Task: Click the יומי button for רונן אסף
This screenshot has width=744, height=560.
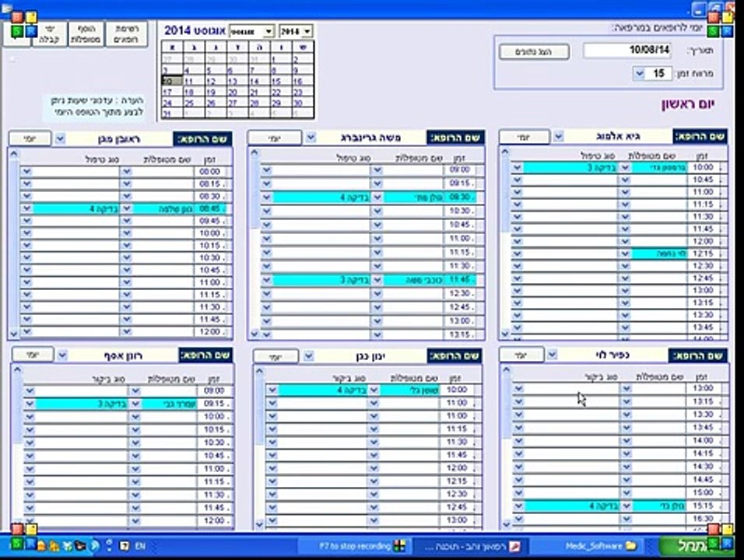Action: tap(33, 355)
